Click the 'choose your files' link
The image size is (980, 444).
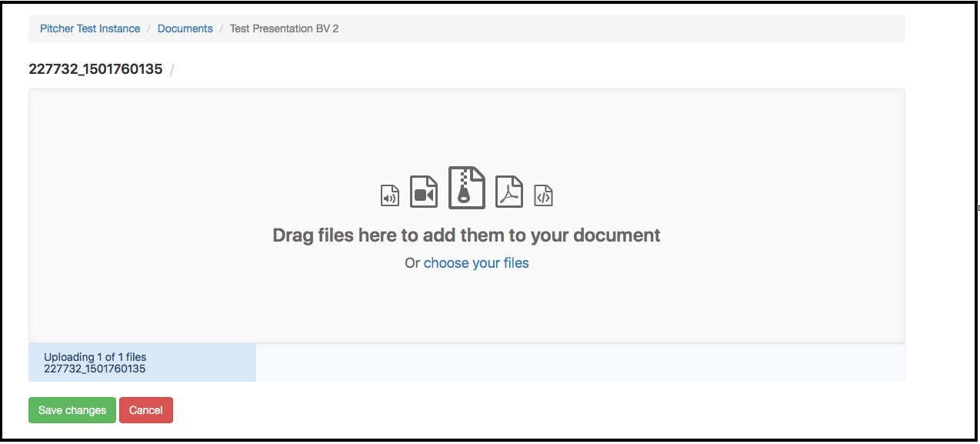click(x=476, y=263)
